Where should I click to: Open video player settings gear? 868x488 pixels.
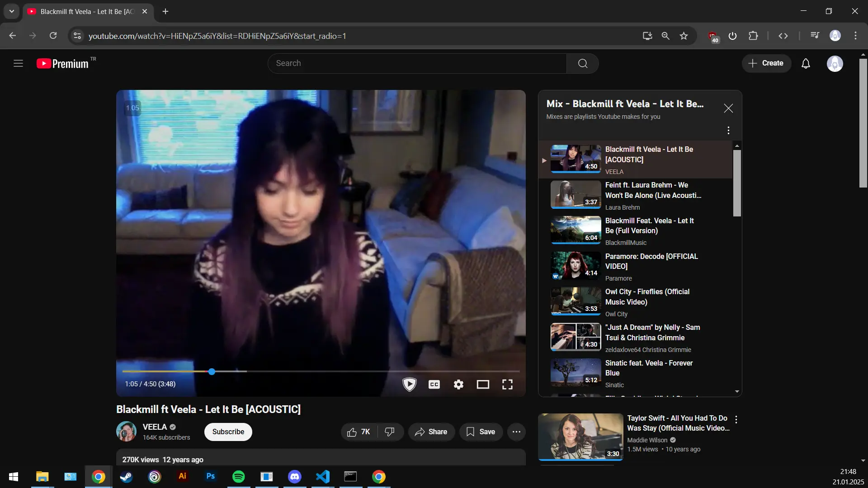point(458,384)
